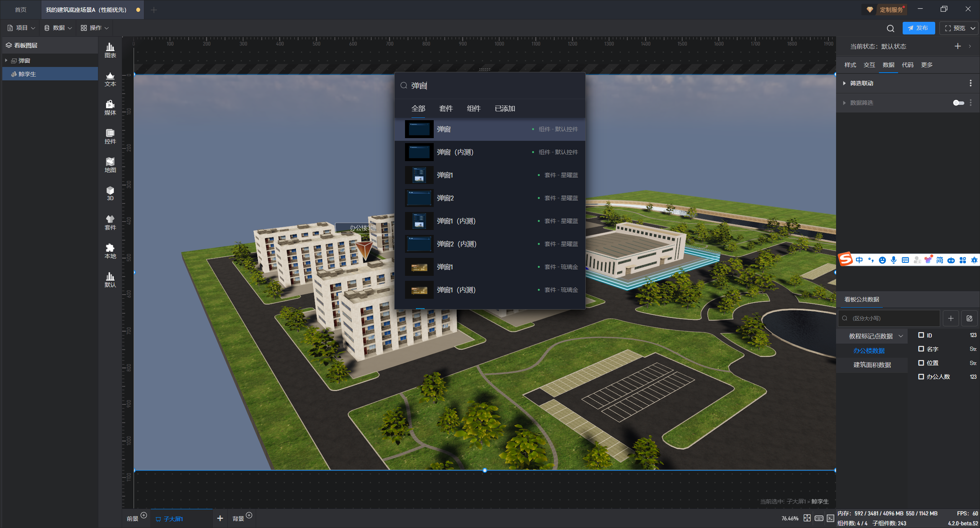This screenshot has width=980, height=528.
Task: Open the 媒体 media component panel
Action: click(110, 108)
